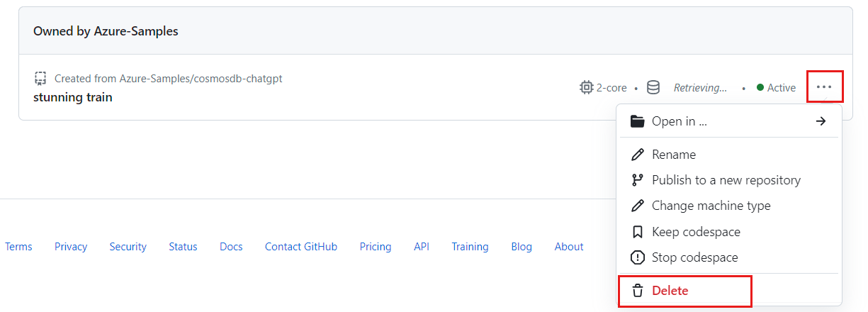This screenshot has width=868, height=312.
Task: Click the codespace template icon beside 'Created from'
Action: pyautogui.click(x=40, y=79)
